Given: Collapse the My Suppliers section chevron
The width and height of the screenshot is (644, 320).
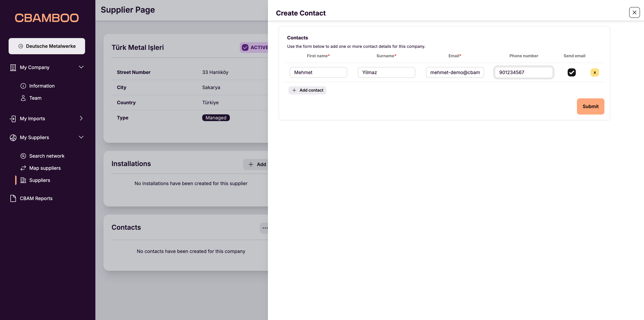Looking at the screenshot, I should click(81, 137).
